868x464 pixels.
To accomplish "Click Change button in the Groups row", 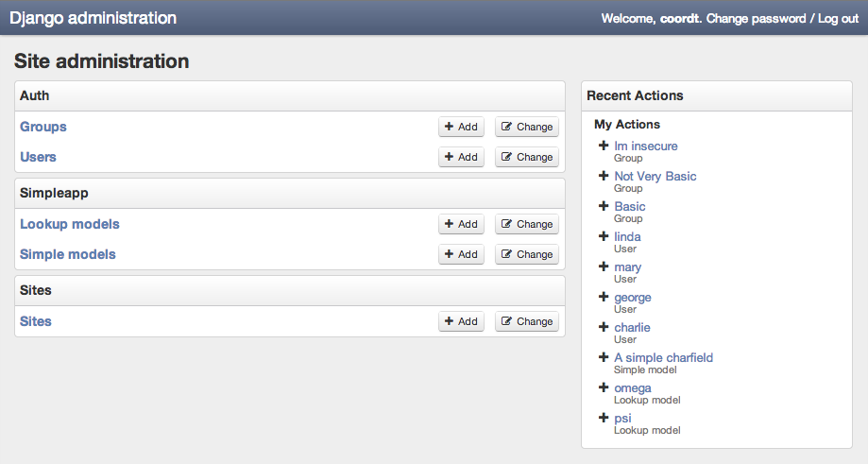I will click(x=527, y=127).
